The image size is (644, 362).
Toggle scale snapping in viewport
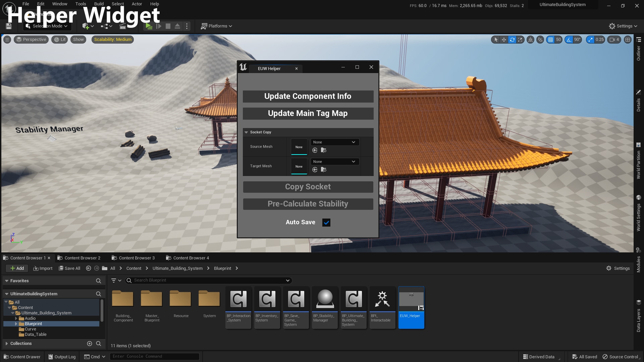coord(590,40)
